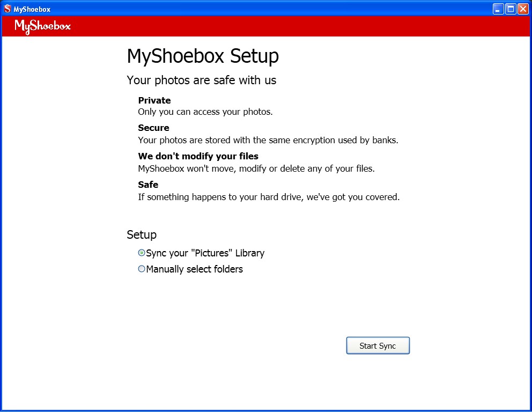The width and height of the screenshot is (532, 412).
Task: Click "We don't modify your files" heading
Action: [x=198, y=156]
